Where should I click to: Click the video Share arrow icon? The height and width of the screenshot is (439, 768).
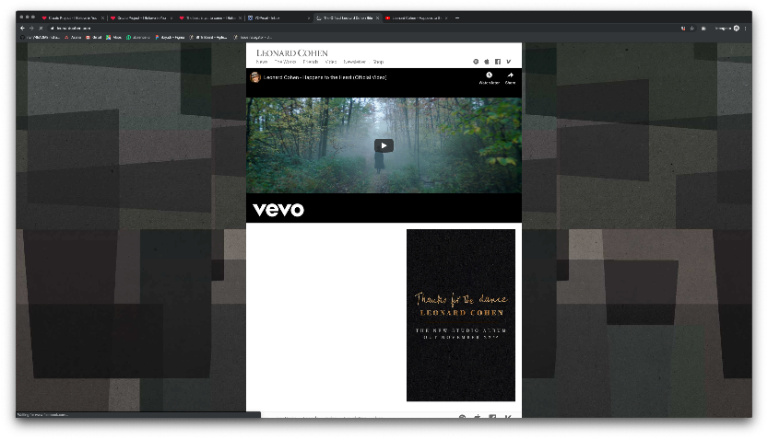pyautogui.click(x=510, y=75)
